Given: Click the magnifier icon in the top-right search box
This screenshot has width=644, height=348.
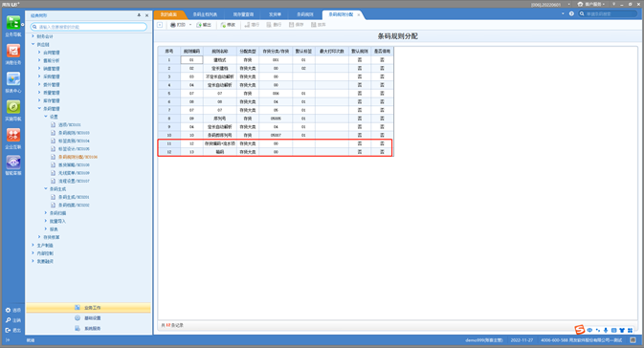Looking at the screenshot, I should (x=582, y=14).
